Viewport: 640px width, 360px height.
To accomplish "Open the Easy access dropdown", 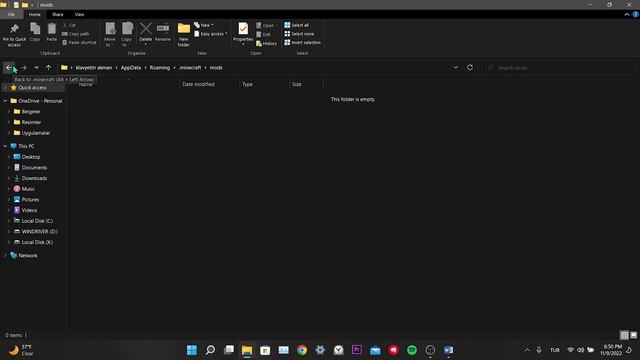I will click(211, 34).
